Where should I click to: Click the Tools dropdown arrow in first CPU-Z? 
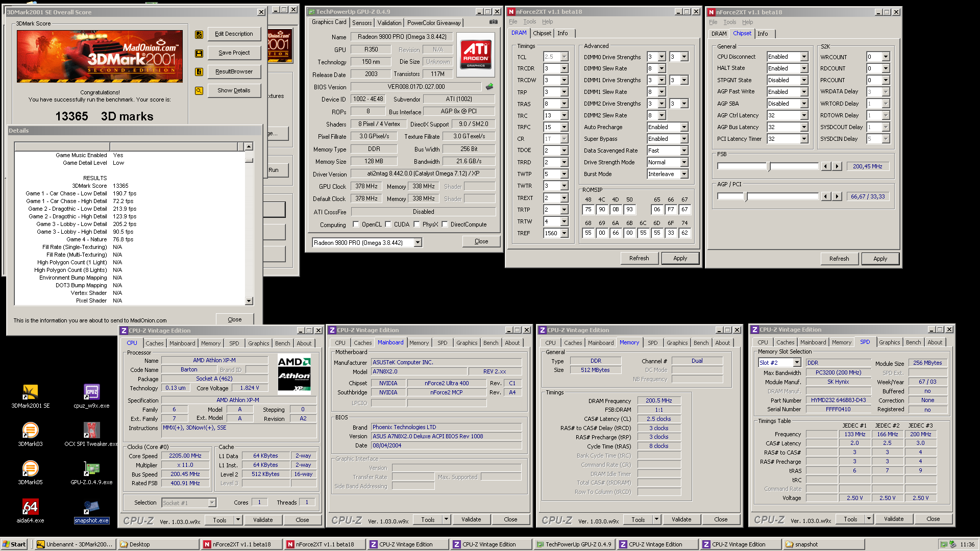tap(238, 520)
